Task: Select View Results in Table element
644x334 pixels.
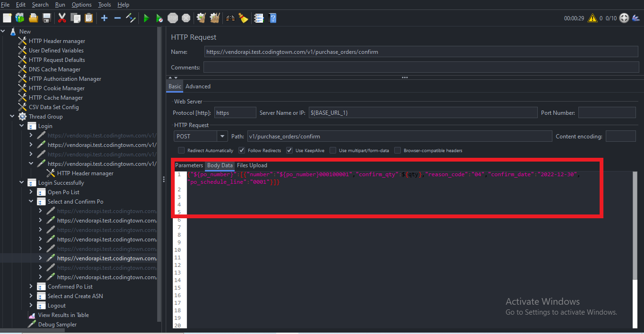Action: click(x=63, y=315)
